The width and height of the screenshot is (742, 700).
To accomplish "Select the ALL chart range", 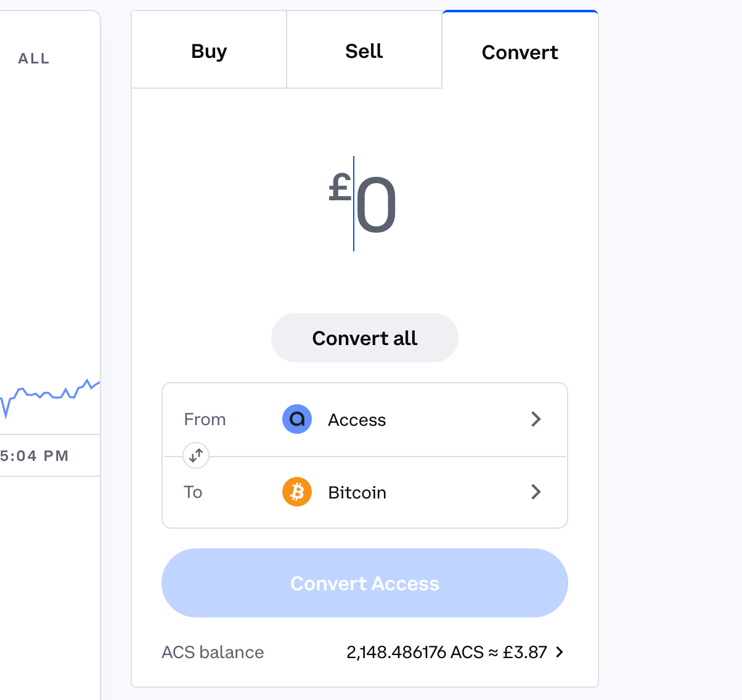I will [x=34, y=59].
